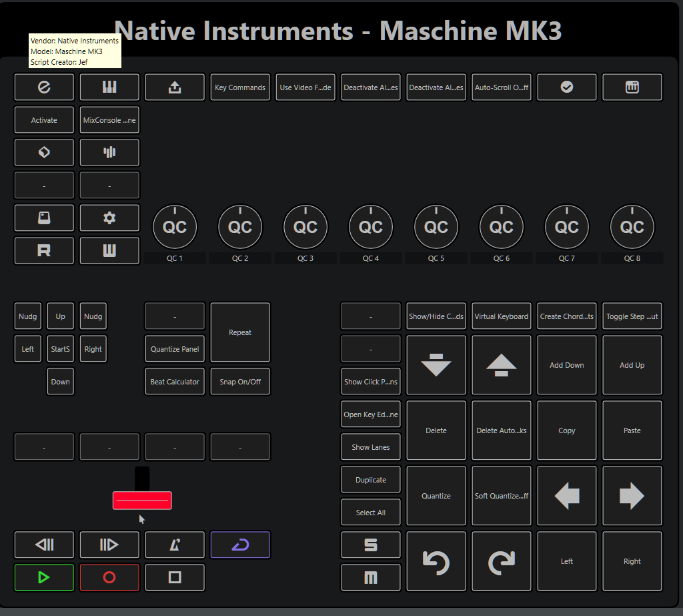Click the large left arrow icon button

pyautogui.click(x=567, y=496)
